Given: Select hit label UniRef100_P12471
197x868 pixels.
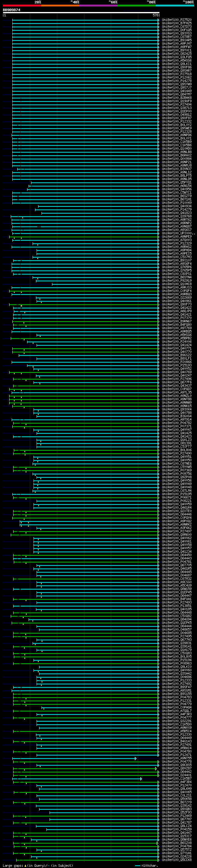Looking at the screenshot, I should (176, 755).
